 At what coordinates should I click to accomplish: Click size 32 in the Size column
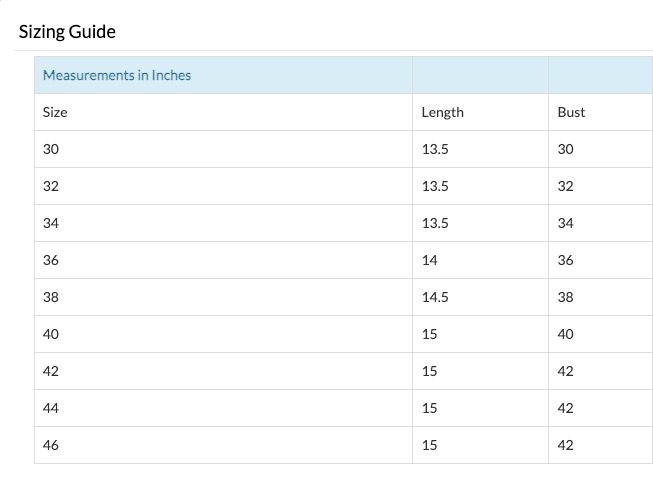(x=51, y=186)
